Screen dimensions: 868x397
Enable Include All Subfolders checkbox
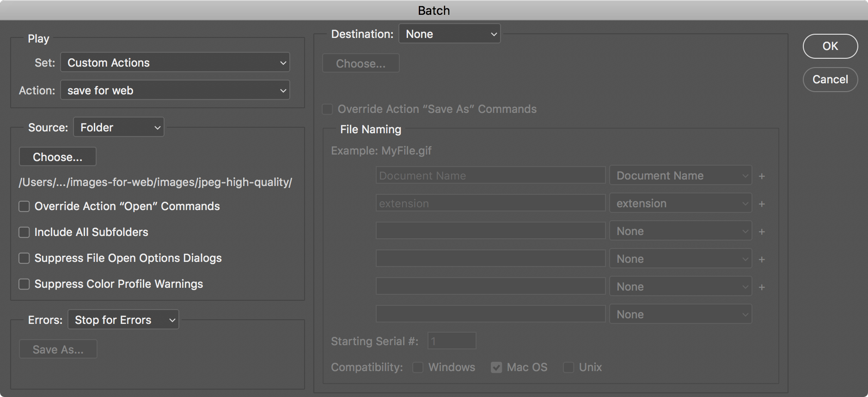click(x=24, y=232)
